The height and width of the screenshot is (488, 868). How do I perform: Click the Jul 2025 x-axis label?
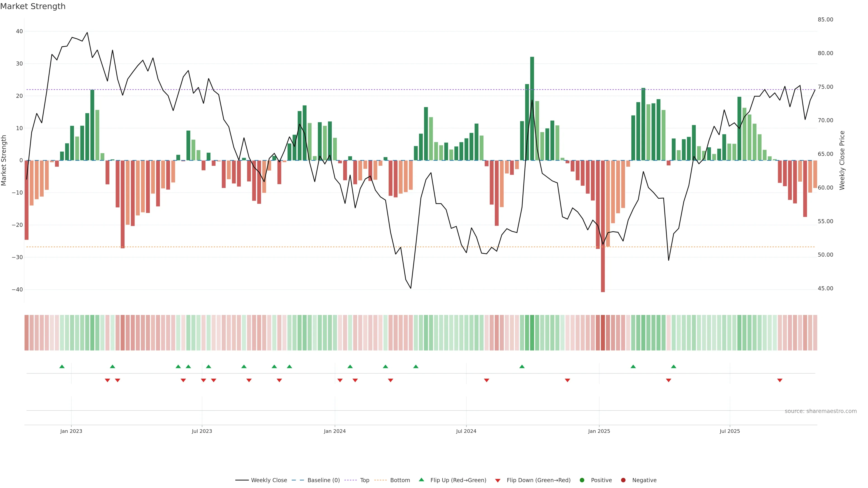729,431
